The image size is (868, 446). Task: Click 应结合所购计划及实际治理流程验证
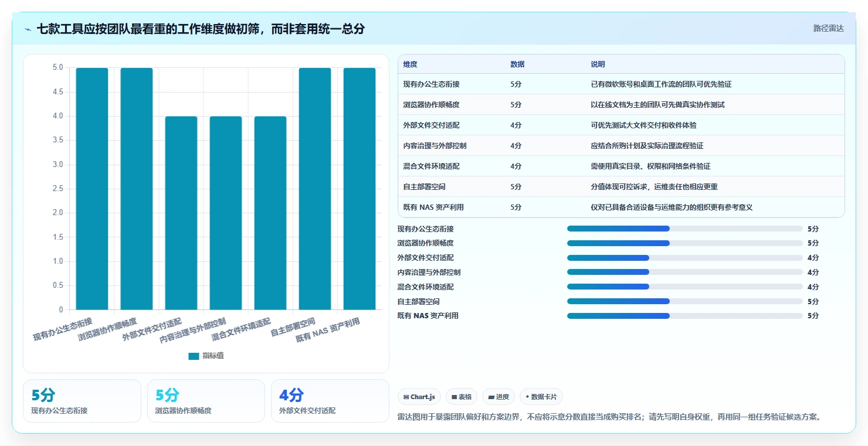click(647, 146)
